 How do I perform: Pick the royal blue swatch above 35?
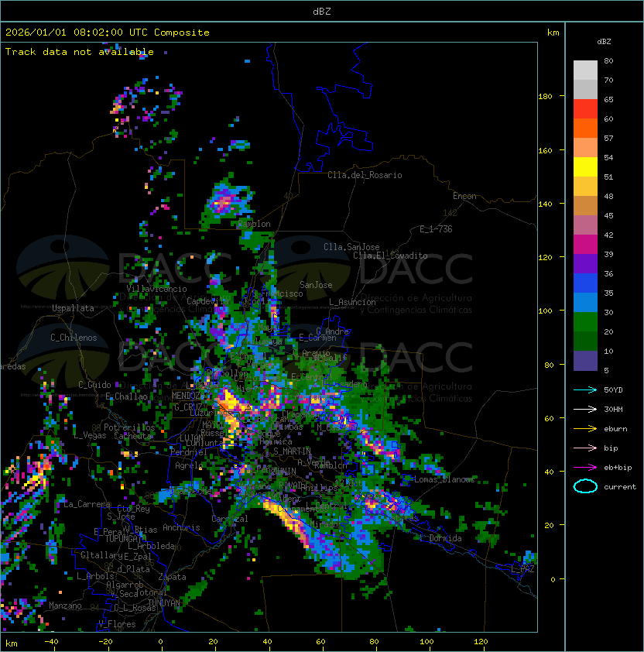tap(585, 283)
